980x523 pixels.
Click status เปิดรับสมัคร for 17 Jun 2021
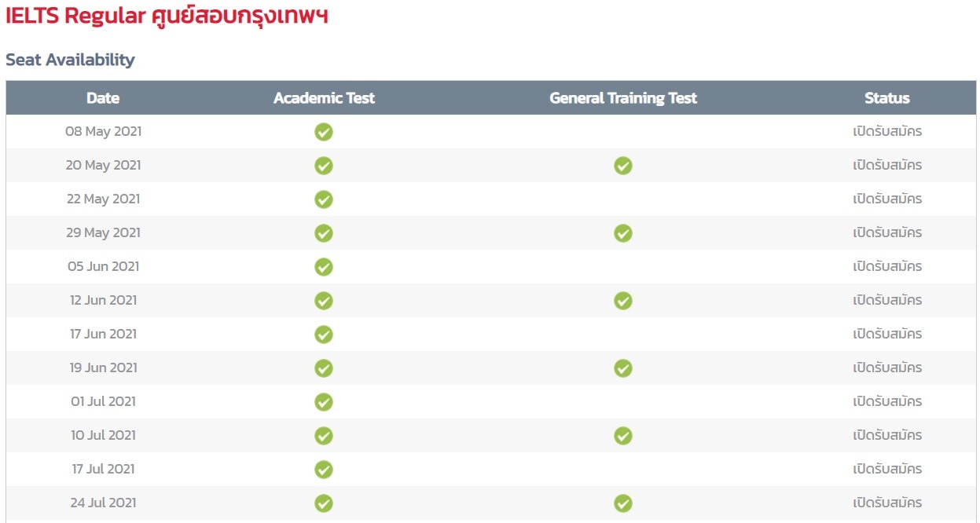887,335
